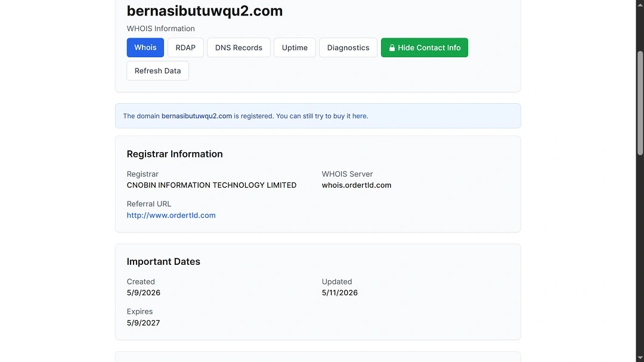Click the scrollbar down arrow
644x362 pixels.
640,358
